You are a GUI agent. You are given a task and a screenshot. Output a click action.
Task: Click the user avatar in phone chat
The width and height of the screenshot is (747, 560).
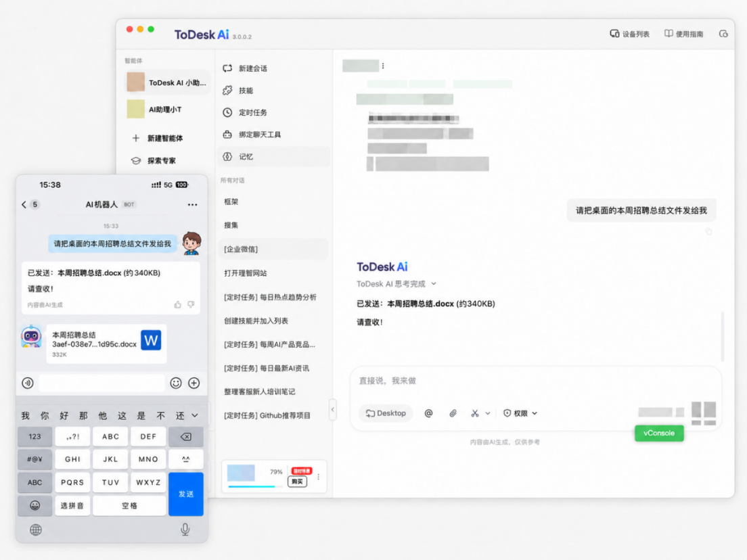click(x=191, y=243)
